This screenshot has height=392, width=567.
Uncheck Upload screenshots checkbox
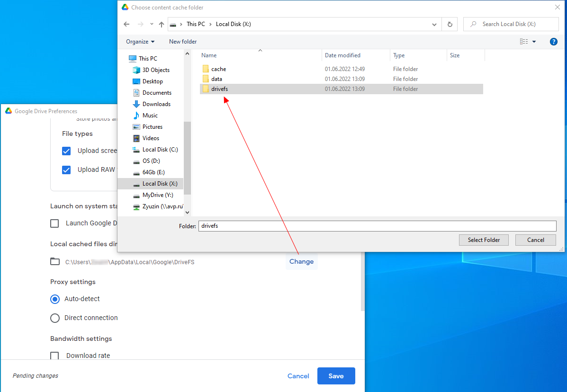[66, 151]
